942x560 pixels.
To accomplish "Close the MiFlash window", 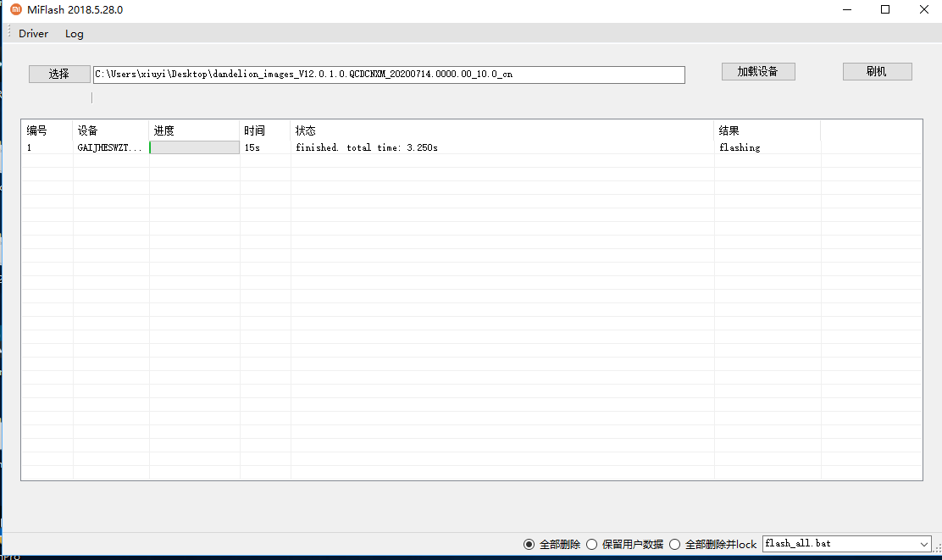I will (924, 9).
